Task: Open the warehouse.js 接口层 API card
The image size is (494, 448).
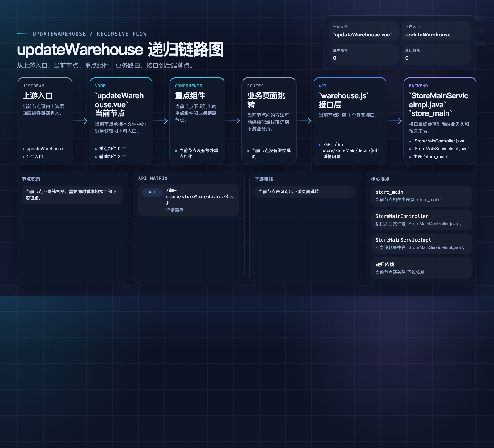Action: coord(350,121)
